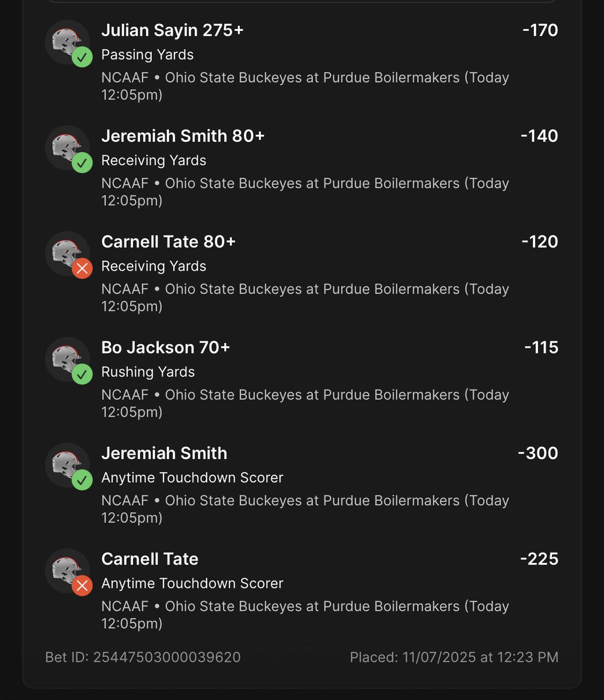
Task: Select the -300 odds for Jeremiah Smith
Action: 538,453
